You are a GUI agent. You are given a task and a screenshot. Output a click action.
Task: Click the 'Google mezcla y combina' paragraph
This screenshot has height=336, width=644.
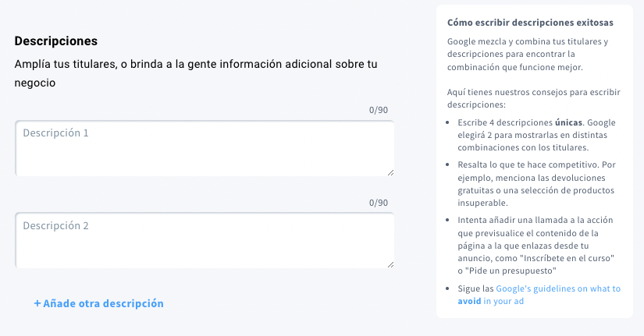click(528, 54)
